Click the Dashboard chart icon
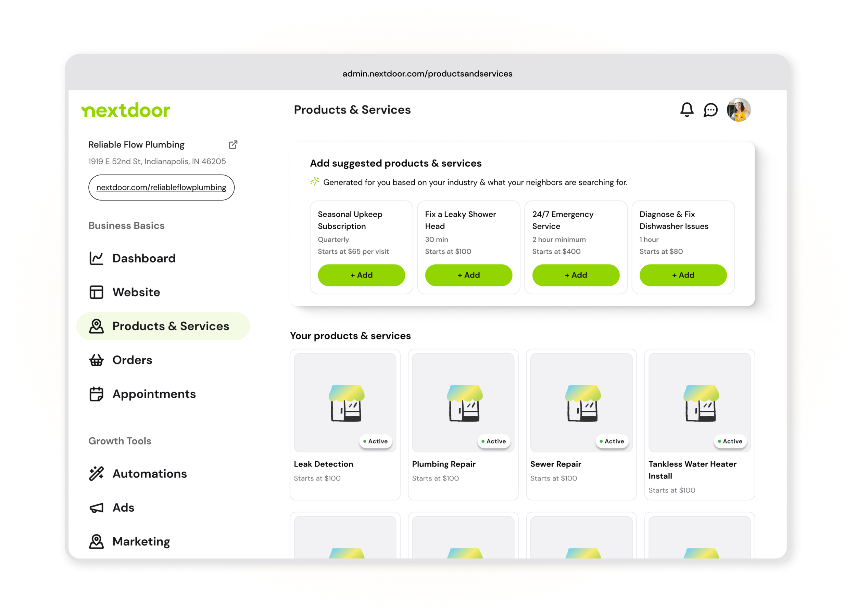 pyautogui.click(x=96, y=258)
